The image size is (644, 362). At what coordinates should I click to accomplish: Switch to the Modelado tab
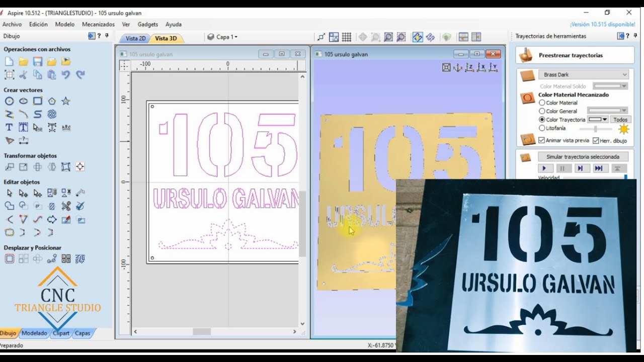(34, 333)
